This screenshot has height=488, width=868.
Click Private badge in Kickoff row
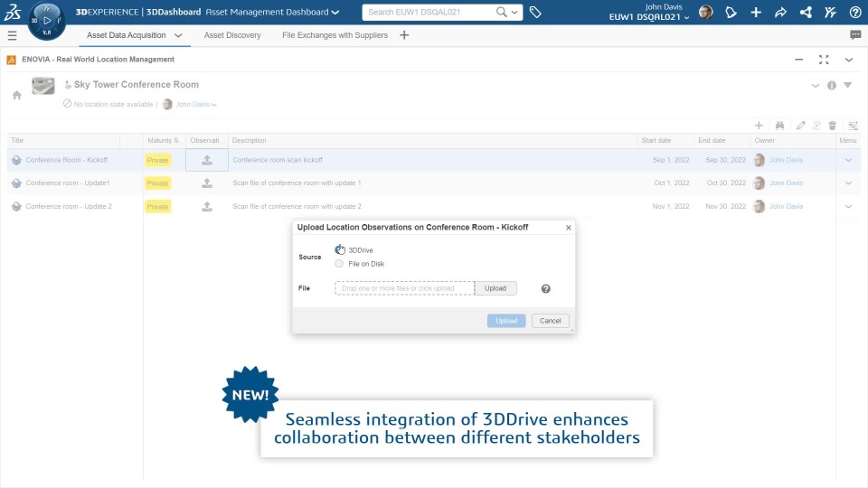157,161
